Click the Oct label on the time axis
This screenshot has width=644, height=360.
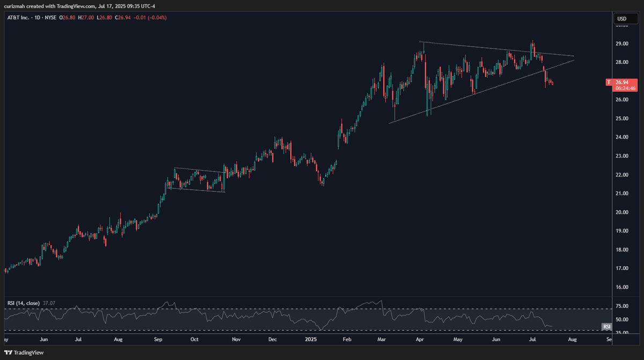[195, 340]
